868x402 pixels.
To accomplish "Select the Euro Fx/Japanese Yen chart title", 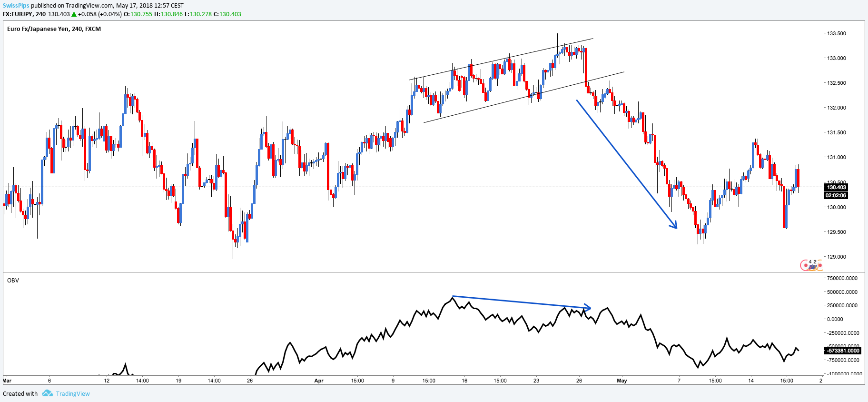I will tap(54, 29).
